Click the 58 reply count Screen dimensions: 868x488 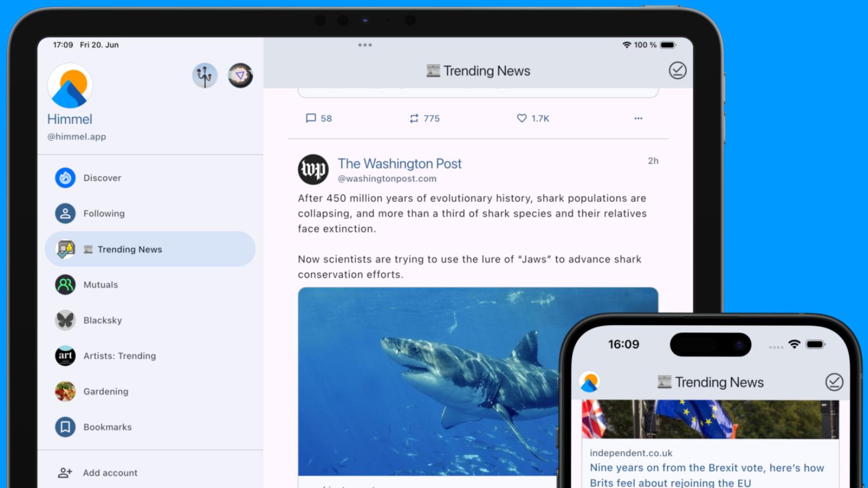pos(326,118)
